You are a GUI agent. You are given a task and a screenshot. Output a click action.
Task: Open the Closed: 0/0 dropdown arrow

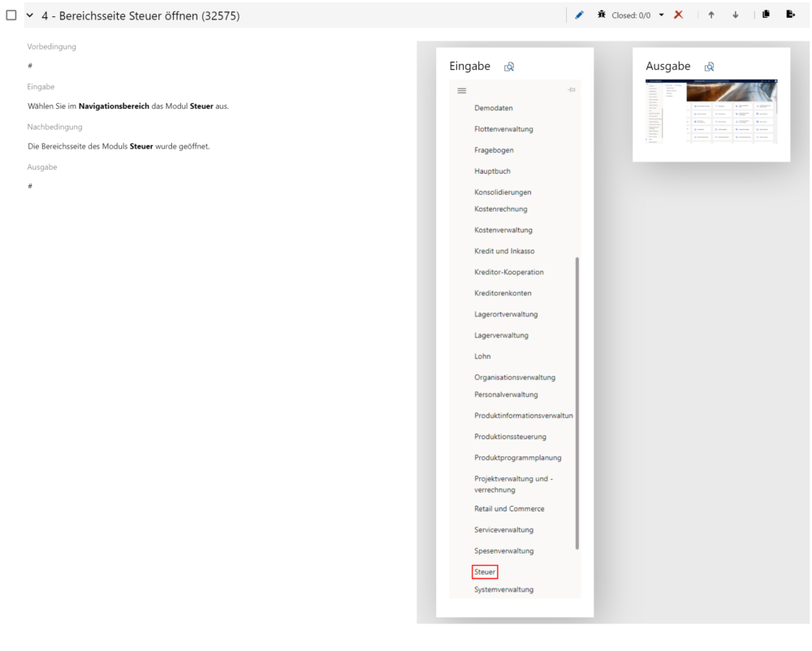click(x=661, y=15)
